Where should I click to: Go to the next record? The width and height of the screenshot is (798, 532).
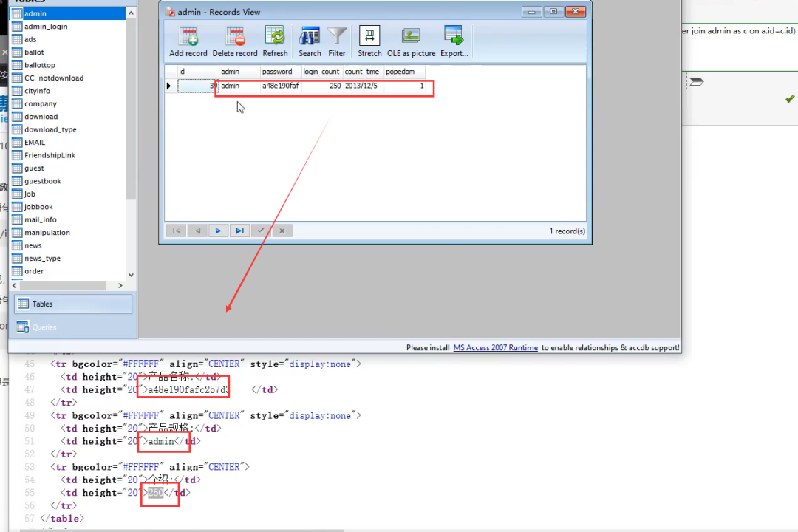click(218, 231)
